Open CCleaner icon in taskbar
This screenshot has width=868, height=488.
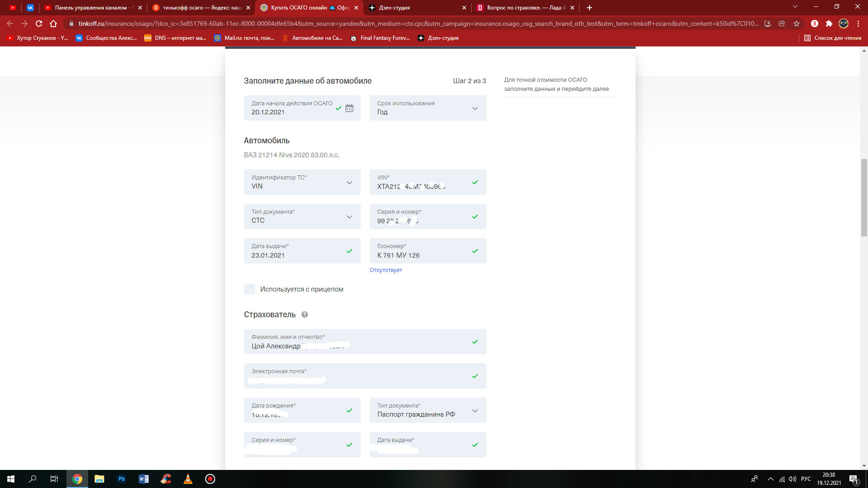click(x=166, y=479)
